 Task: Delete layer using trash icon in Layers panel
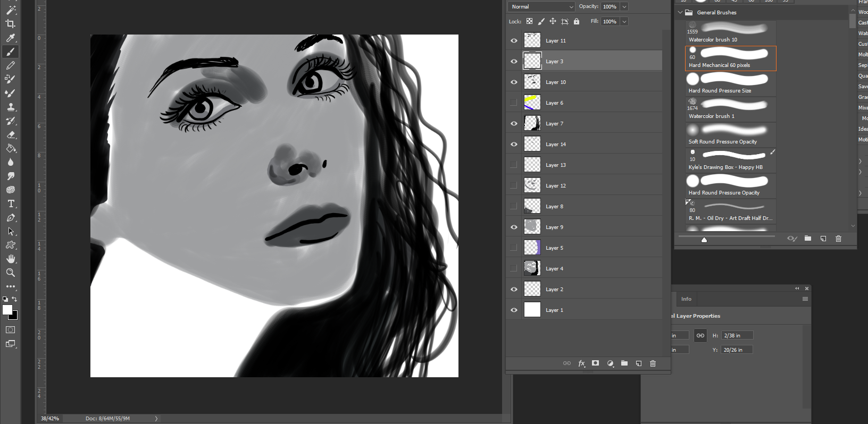pyautogui.click(x=653, y=363)
